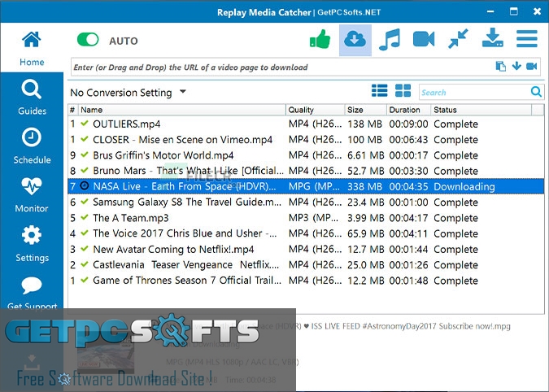Click the 12.2 MB size cell

click(x=365, y=281)
